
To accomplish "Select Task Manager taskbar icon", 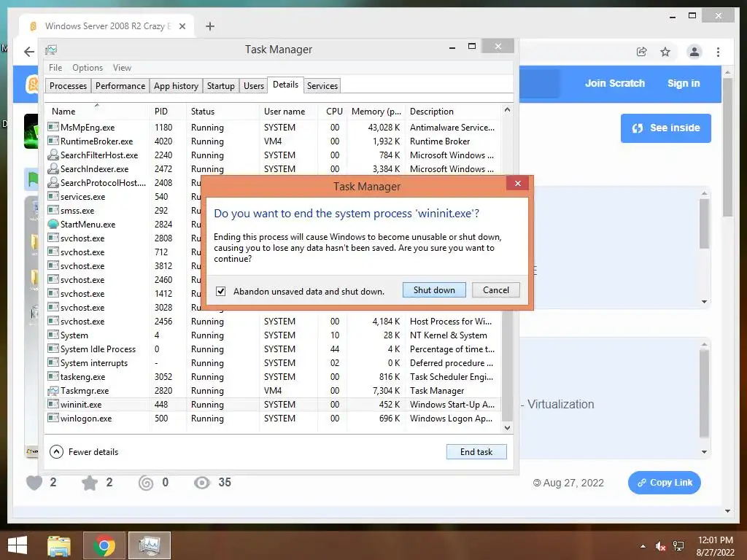I will coord(150,545).
